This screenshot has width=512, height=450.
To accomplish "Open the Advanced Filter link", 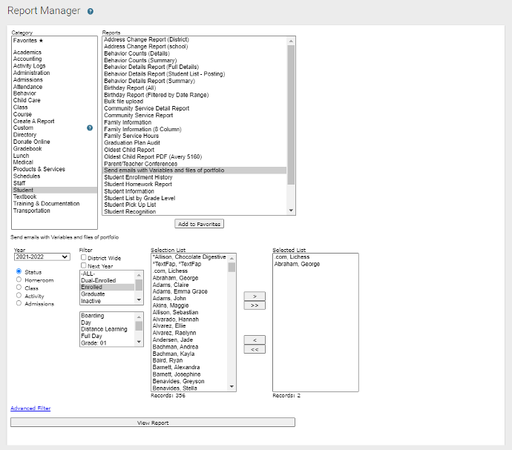I will [x=30, y=408].
